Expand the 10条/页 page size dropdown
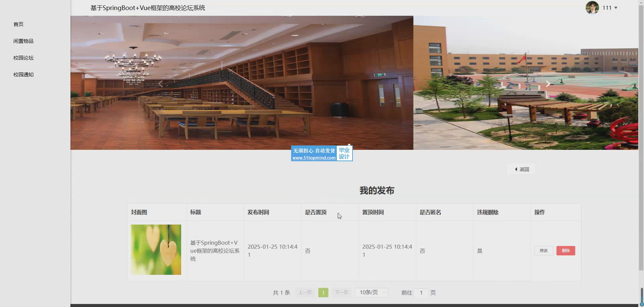The width and height of the screenshot is (644, 307). pyautogui.click(x=372, y=293)
